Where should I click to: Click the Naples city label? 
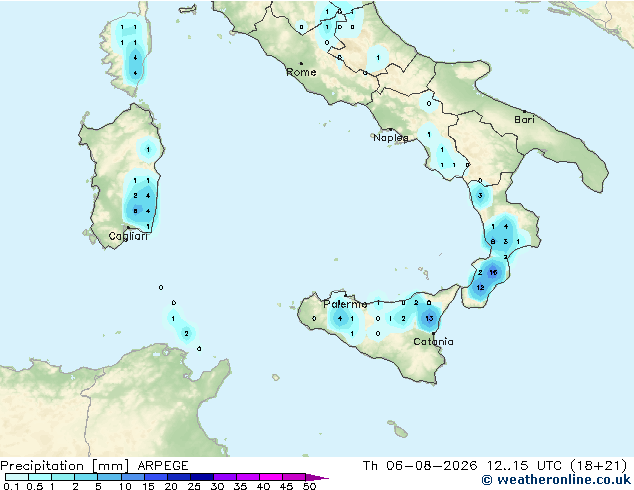pos(391,138)
